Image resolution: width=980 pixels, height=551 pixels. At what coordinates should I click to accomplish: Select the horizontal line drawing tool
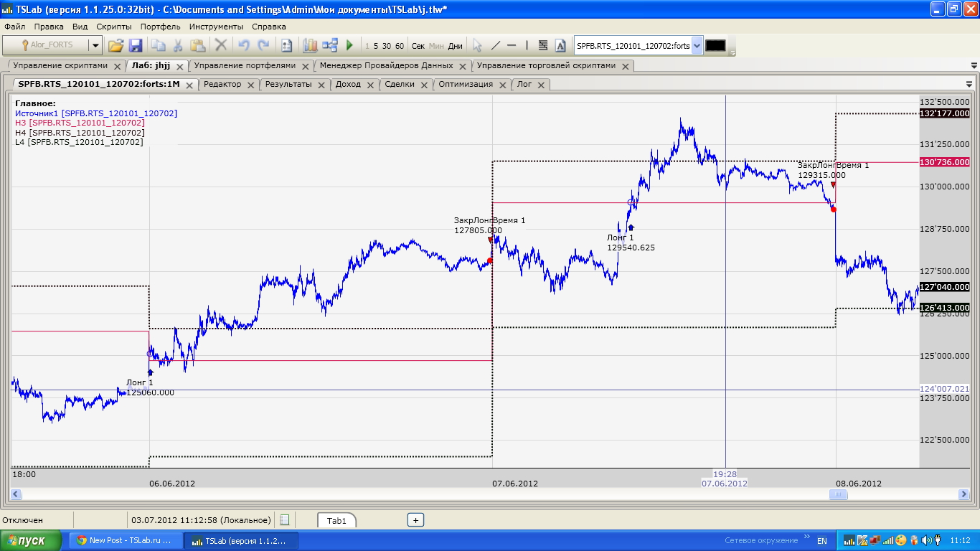coord(512,45)
